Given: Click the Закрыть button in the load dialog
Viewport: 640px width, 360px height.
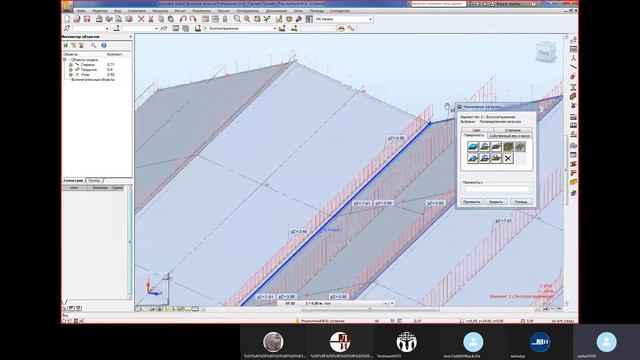Looking at the screenshot, I should click(496, 202).
